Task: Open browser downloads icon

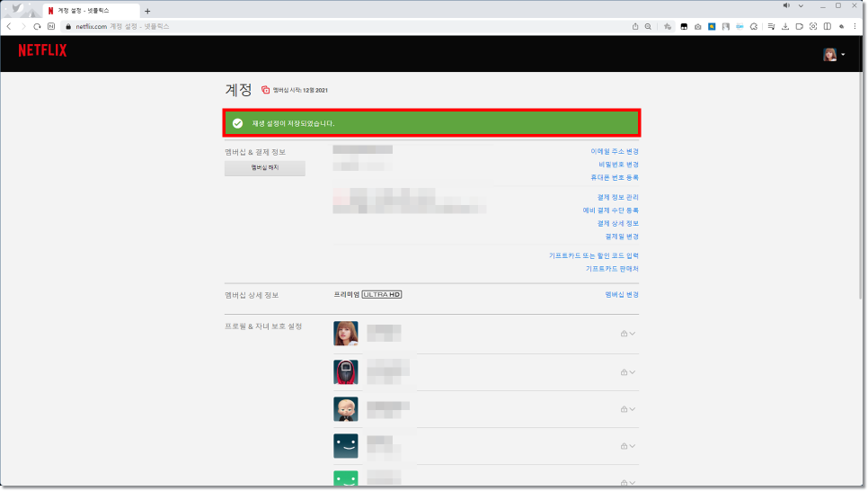Action: point(785,26)
